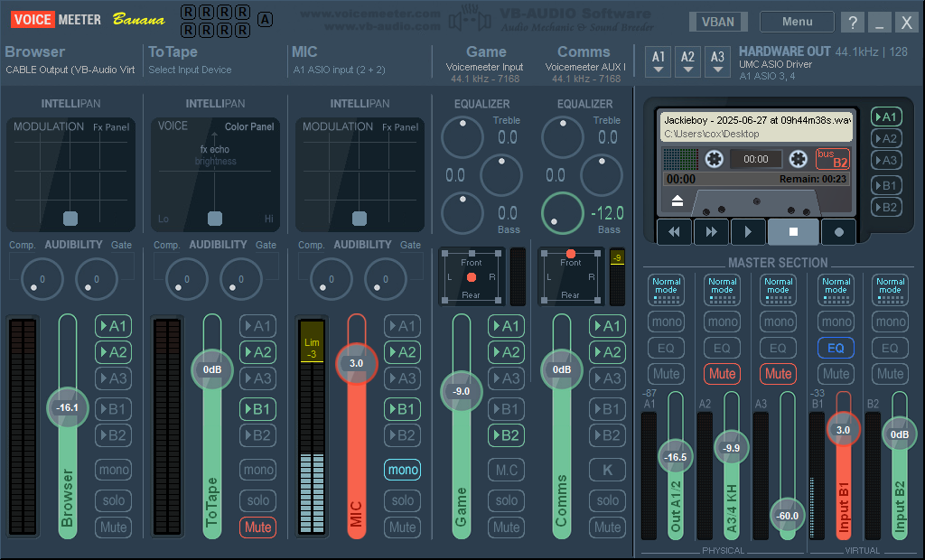The height and width of the screenshot is (560, 925).
Task: Open the A1 hardware out dropdown
Action: coord(659,62)
